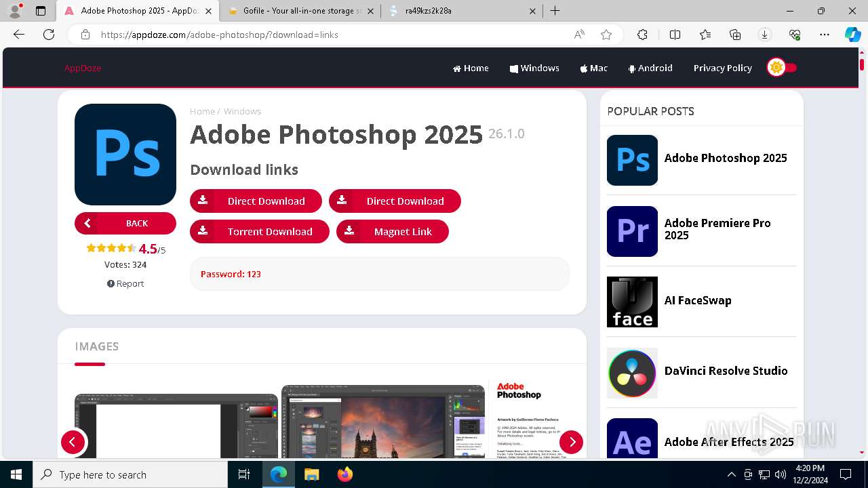Click the DaVinci Resolve icon
The image size is (868, 488).
[x=632, y=373]
